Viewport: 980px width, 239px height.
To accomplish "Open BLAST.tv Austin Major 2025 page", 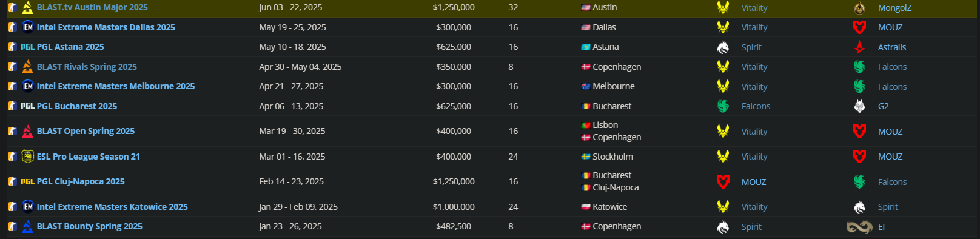I will click(92, 7).
